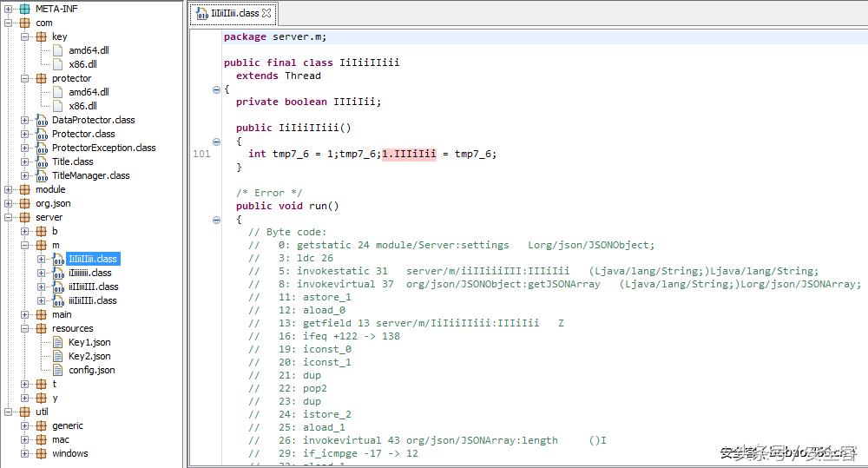Expand the mac package node
The width and height of the screenshot is (868, 468).
pos(25,439)
